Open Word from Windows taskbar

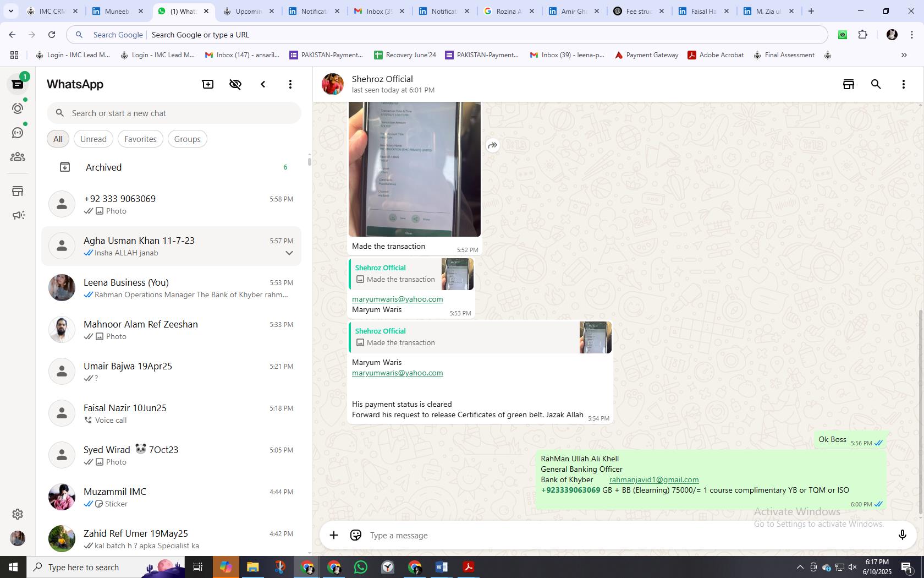click(442, 567)
